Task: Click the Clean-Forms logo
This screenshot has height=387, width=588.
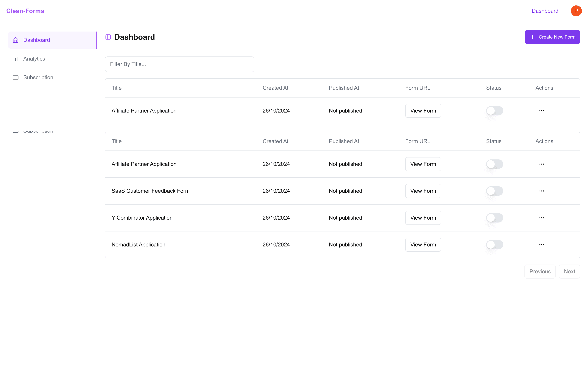Action: coord(25,11)
